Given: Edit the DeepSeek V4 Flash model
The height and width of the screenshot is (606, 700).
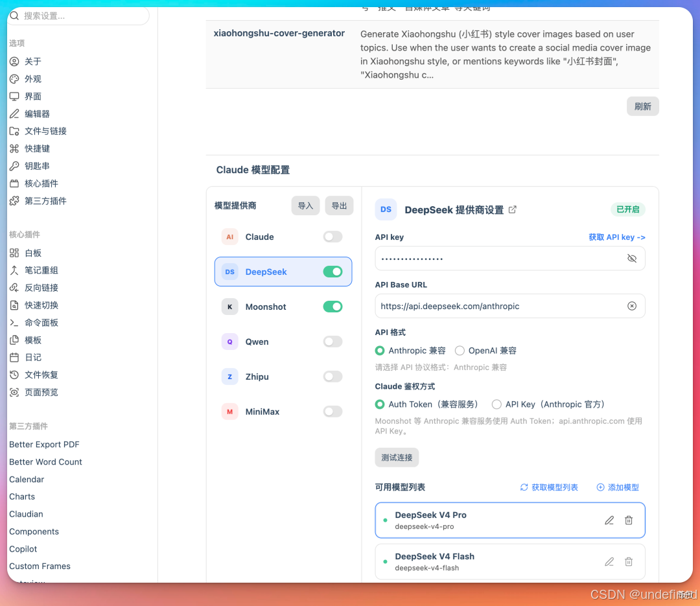Looking at the screenshot, I should point(609,562).
